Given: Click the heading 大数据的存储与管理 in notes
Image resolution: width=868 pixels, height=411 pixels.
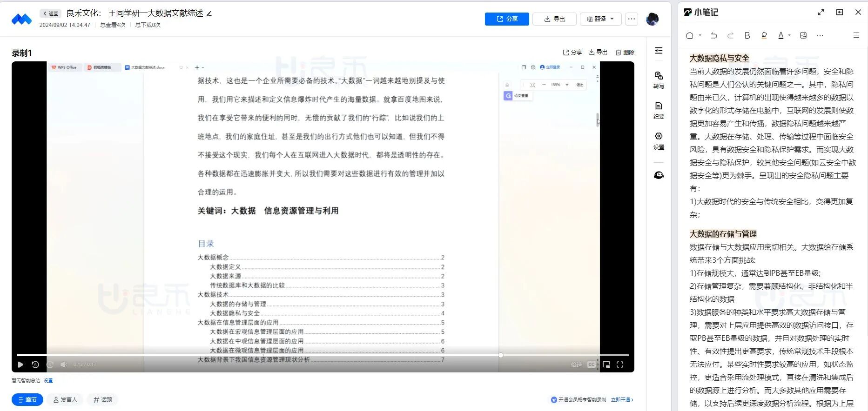Looking at the screenshot, I should click(x=723, y=234).
